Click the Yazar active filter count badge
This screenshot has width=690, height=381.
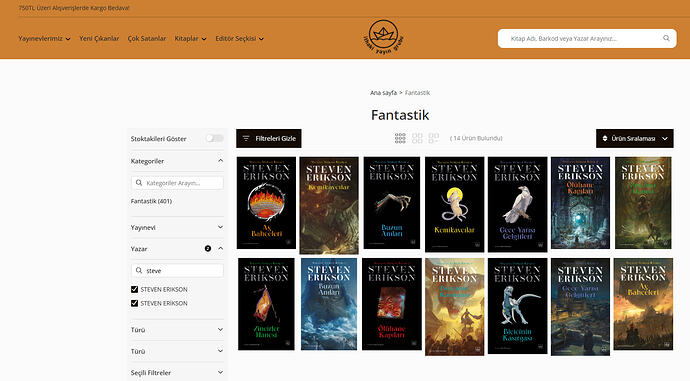[208, 249]
